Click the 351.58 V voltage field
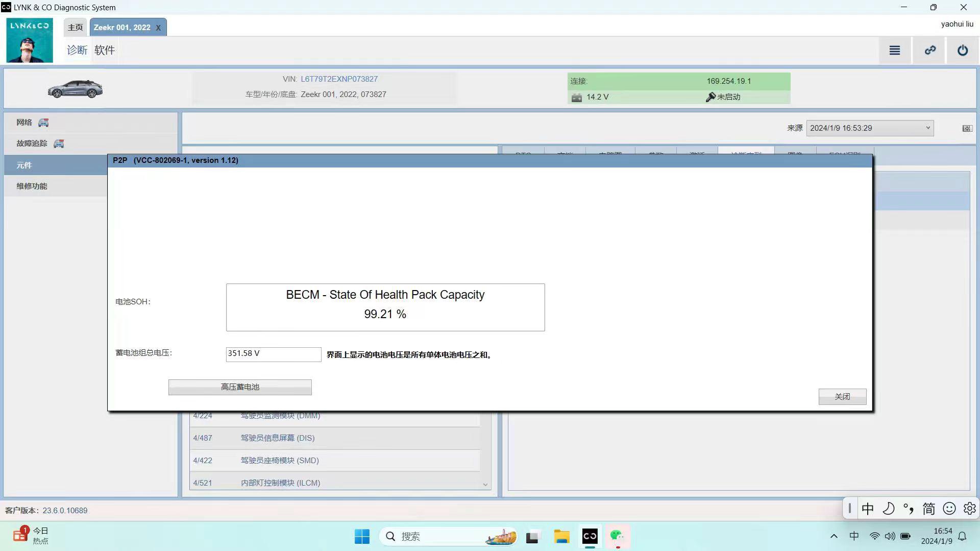 (x=273, y=354)
